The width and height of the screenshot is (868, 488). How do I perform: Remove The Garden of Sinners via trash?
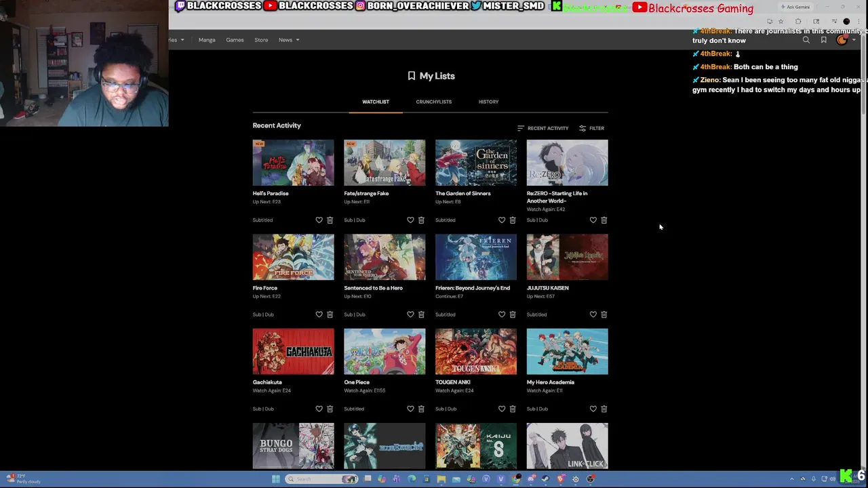pos(513,220)
